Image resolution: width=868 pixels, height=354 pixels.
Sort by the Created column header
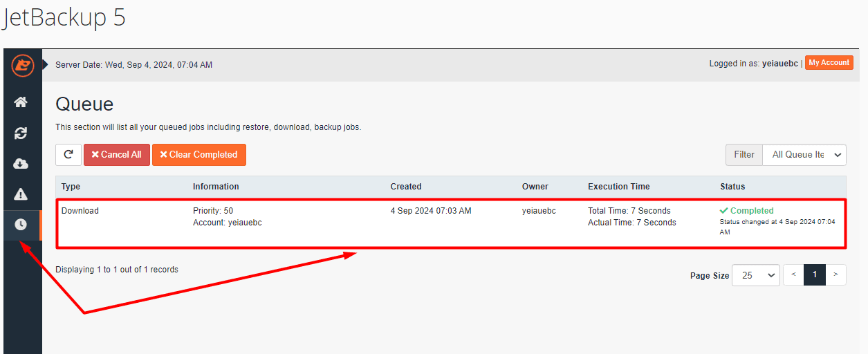tap(406, 187)
